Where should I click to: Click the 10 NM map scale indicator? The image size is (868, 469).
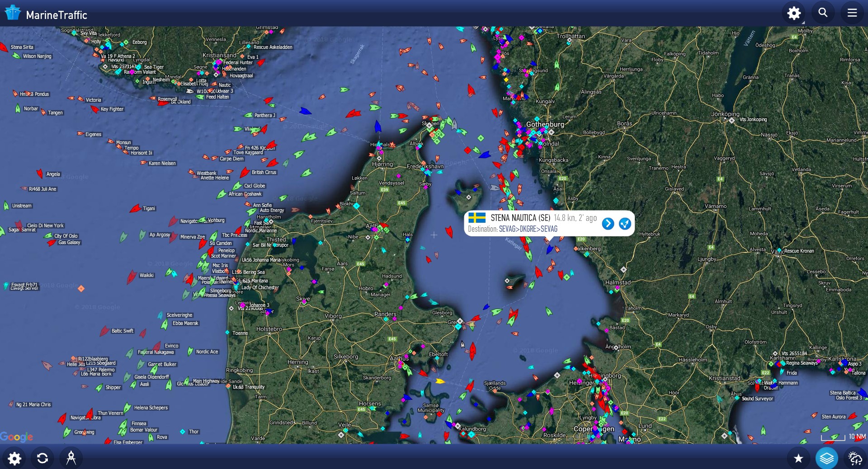coord(844,437)
